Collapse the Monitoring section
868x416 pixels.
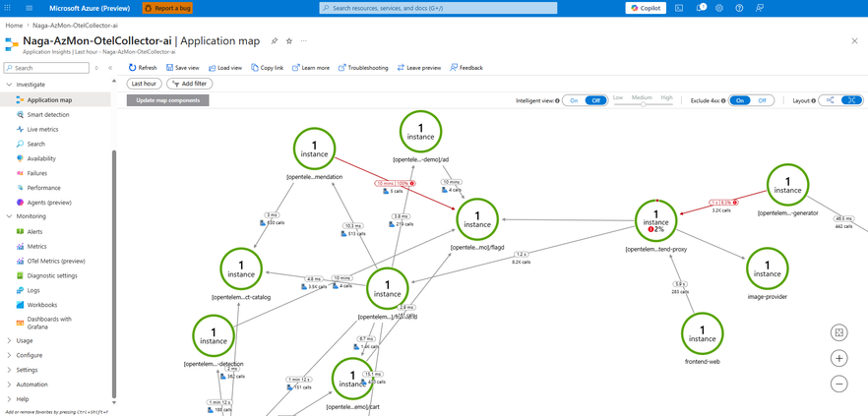pyautogui.click(x=9, y=216)
